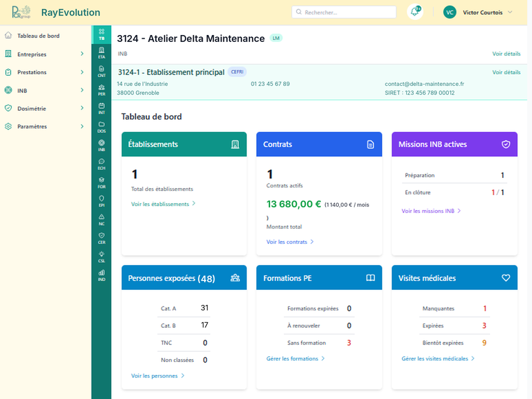Select INB in left sidebar menu

[x=22, y=91]
